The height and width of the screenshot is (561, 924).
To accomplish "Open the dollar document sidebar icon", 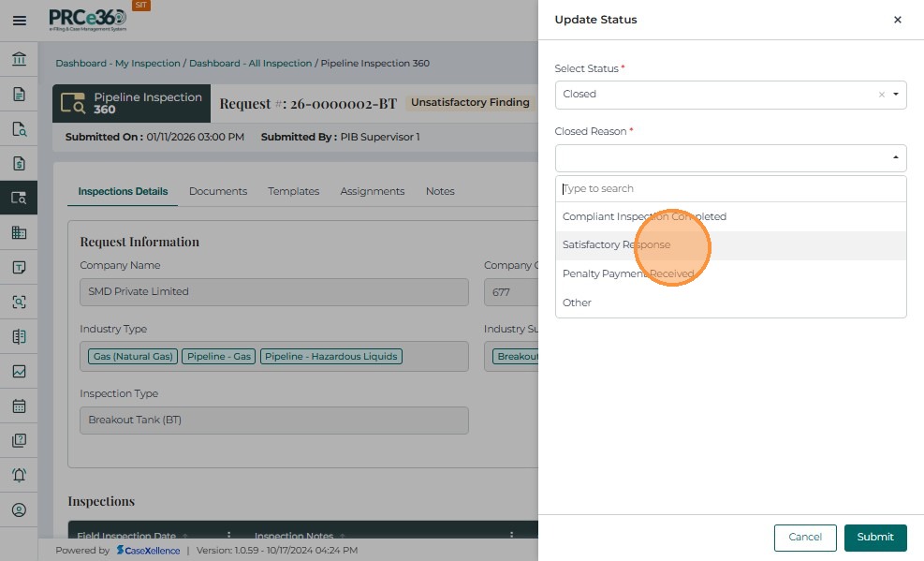I will 19,164.
